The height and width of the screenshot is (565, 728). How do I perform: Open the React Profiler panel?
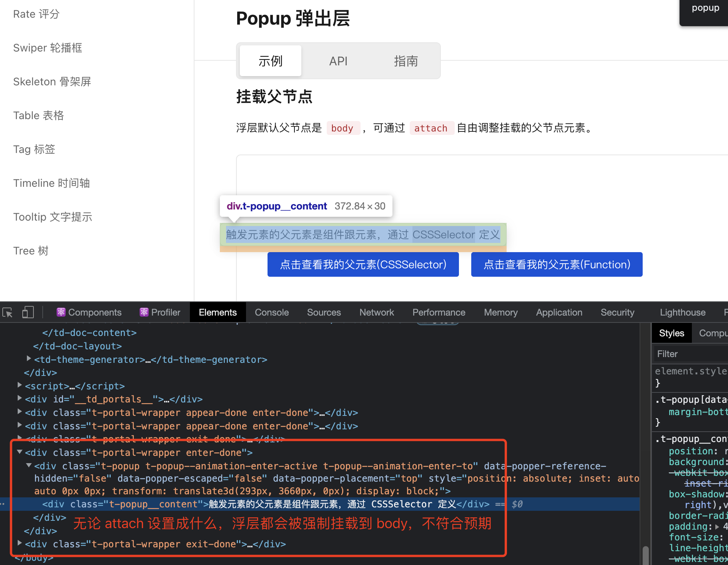pyautogui.click(x=160, y=312)
